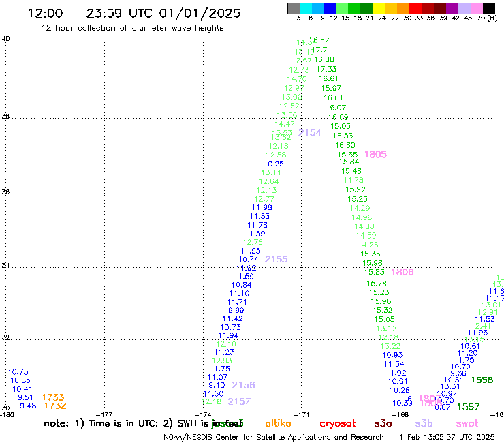Click the wave height value 16.60
504x443 pixels.
click(345, 145)
